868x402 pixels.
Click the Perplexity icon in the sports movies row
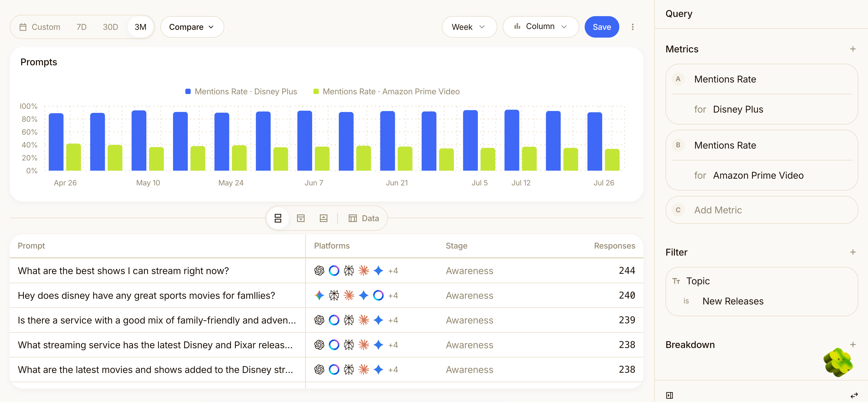click(334, 295)
